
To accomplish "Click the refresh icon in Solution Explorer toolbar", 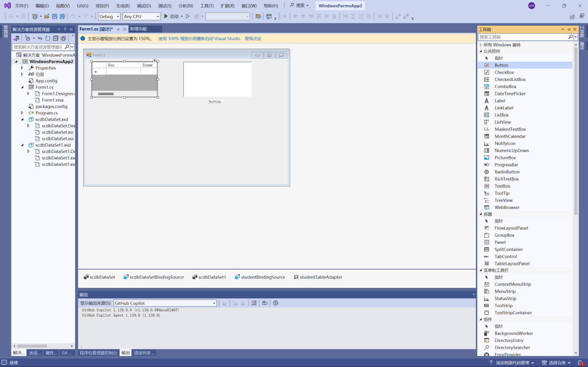I will 48,38.
